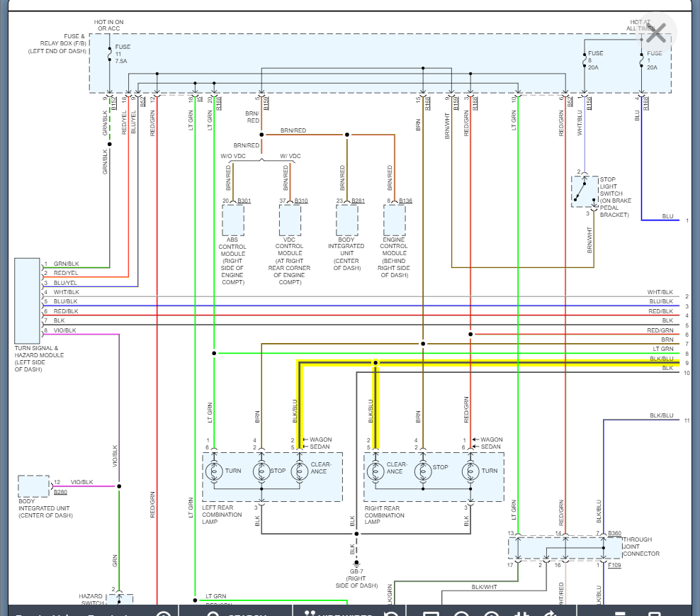Click the through joint connector B360 box

555,548
